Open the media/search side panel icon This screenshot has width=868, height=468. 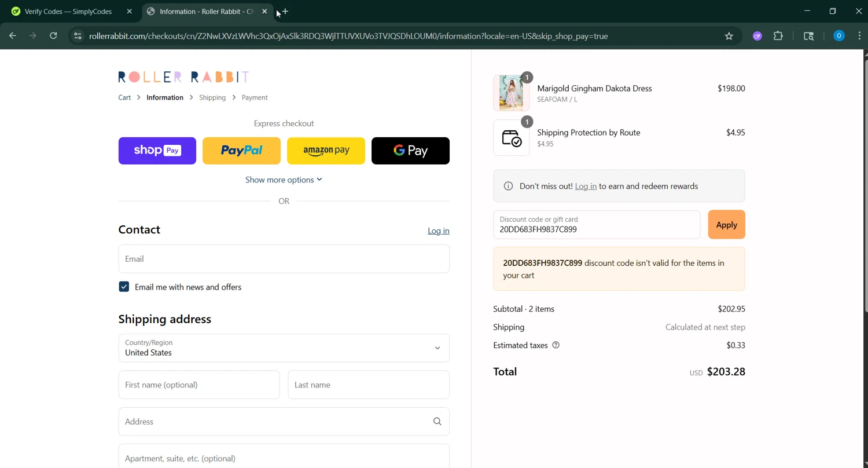click(x=809, y=36)
